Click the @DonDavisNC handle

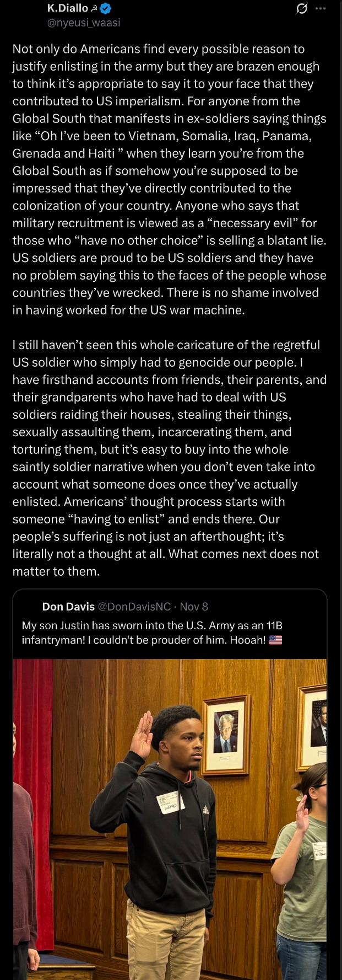click(x=134, y=607)
